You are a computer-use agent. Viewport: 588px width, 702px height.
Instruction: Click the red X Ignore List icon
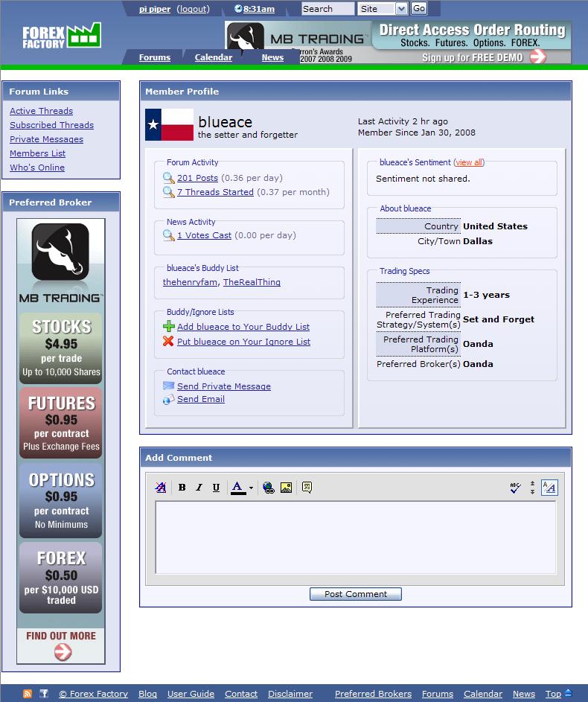[x=168, y=341]
